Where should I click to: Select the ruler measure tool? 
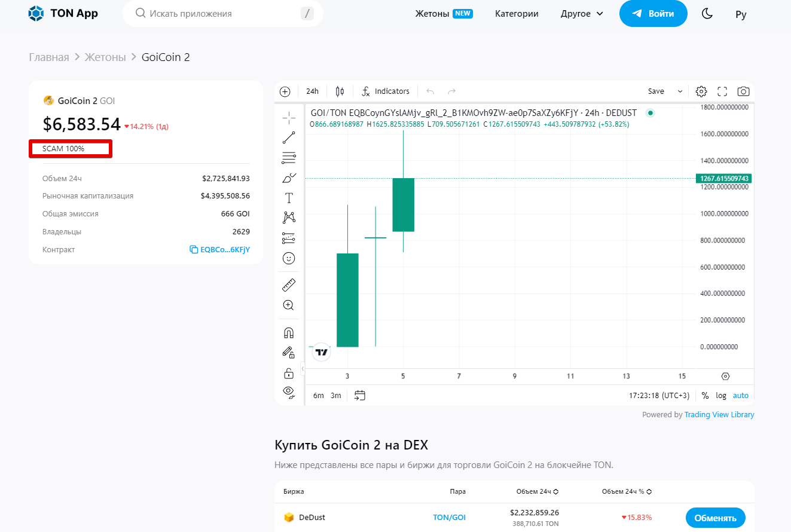click(289, 285)
